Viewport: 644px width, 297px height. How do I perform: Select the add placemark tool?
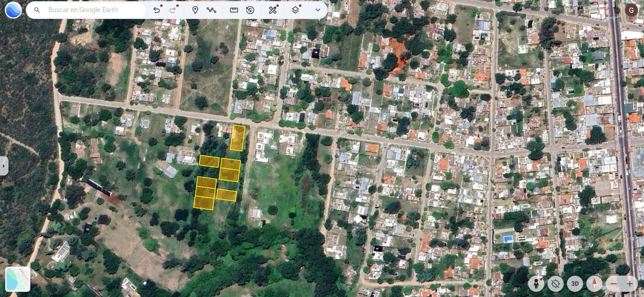195,10
